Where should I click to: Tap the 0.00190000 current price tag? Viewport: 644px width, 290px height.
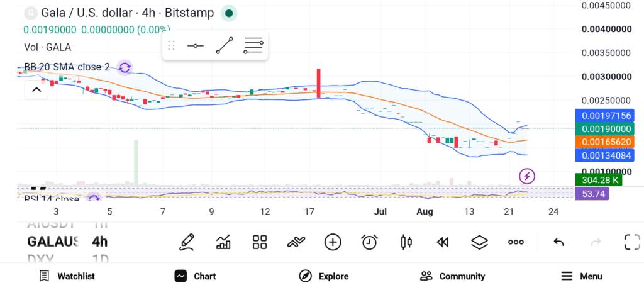pos(604,130)
